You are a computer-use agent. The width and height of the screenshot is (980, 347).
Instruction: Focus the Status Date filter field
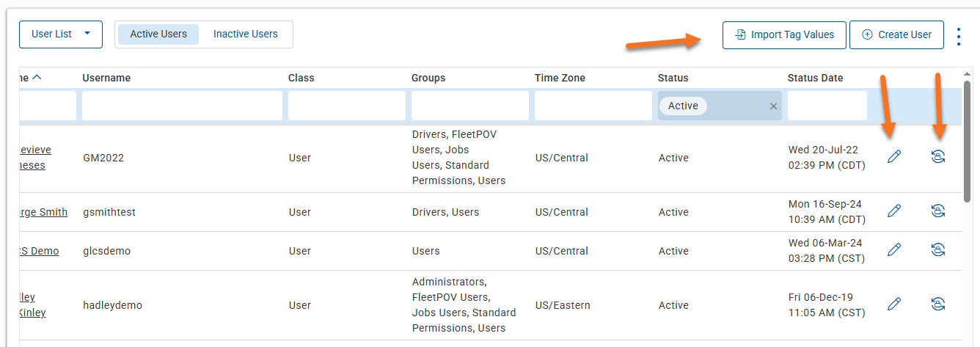click(x=827, y=106)
